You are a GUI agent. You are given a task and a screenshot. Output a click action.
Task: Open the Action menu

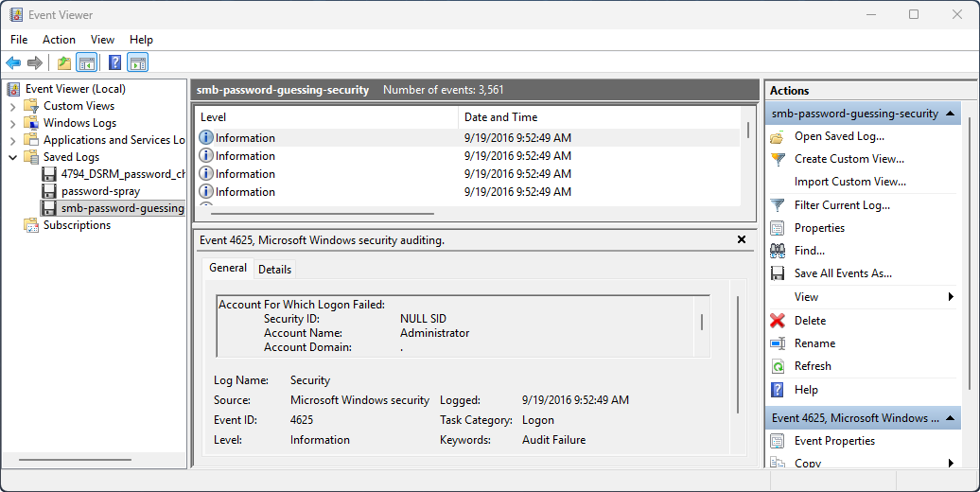tap(59, 40)
